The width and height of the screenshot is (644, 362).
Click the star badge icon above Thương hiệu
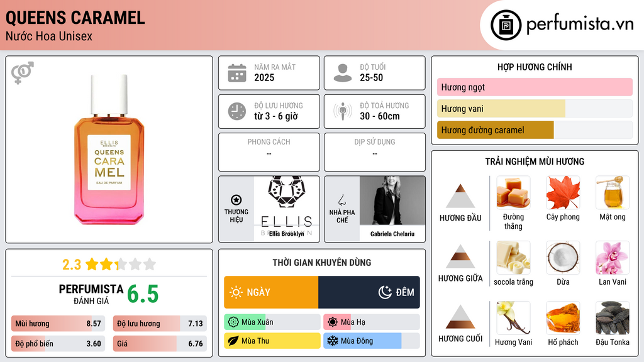point(236,200)
